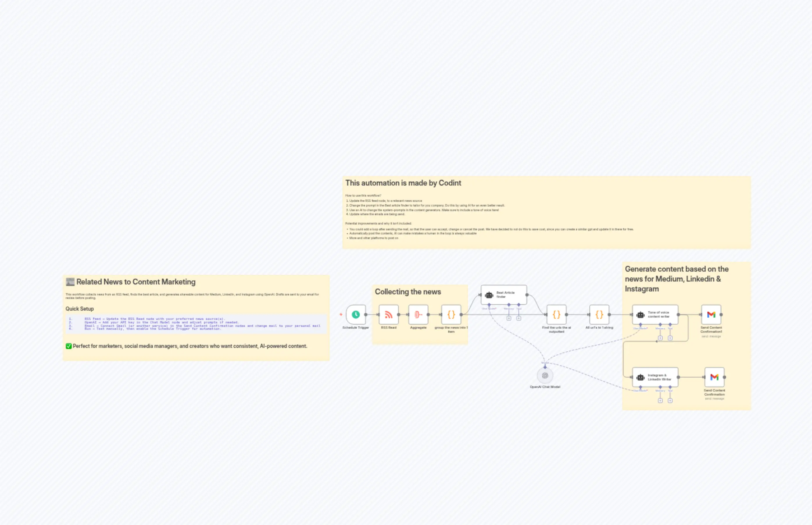The image size is (812, 525).
Task: Select the Aggregate node icon
Action: pyautogui.click(x=418, y=314)
